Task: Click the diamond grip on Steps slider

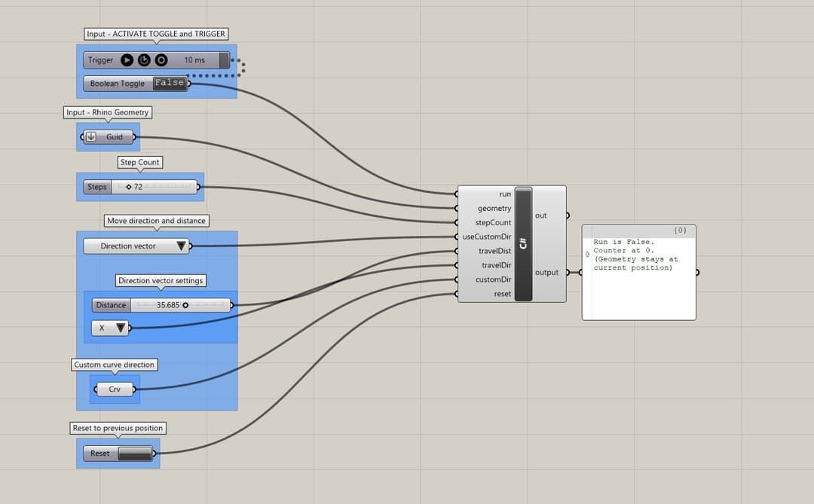Action: coord(128,187)
